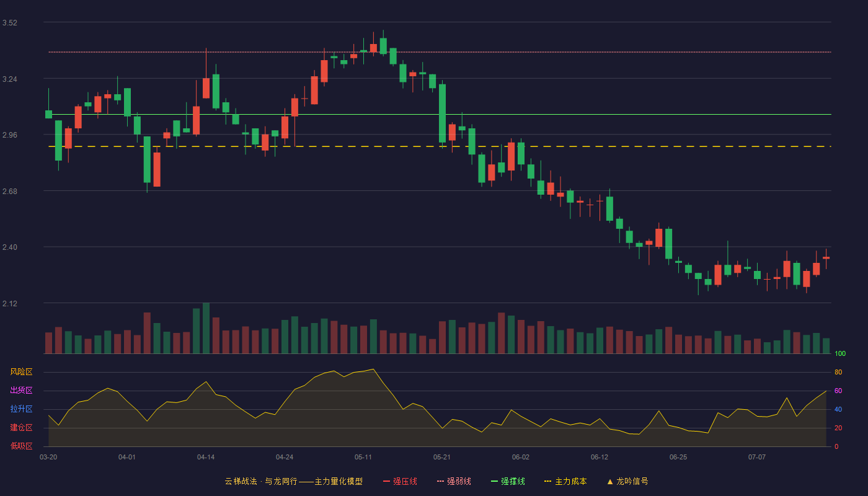
Task: Click the 2.12 price axis label
Action: coord(10,304)
